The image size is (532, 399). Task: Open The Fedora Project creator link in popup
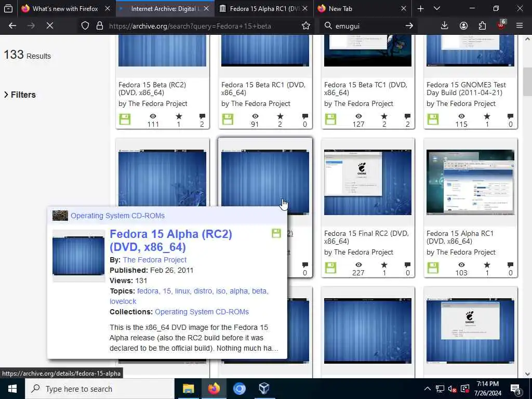pyautogui.click(x=155, y=260)
